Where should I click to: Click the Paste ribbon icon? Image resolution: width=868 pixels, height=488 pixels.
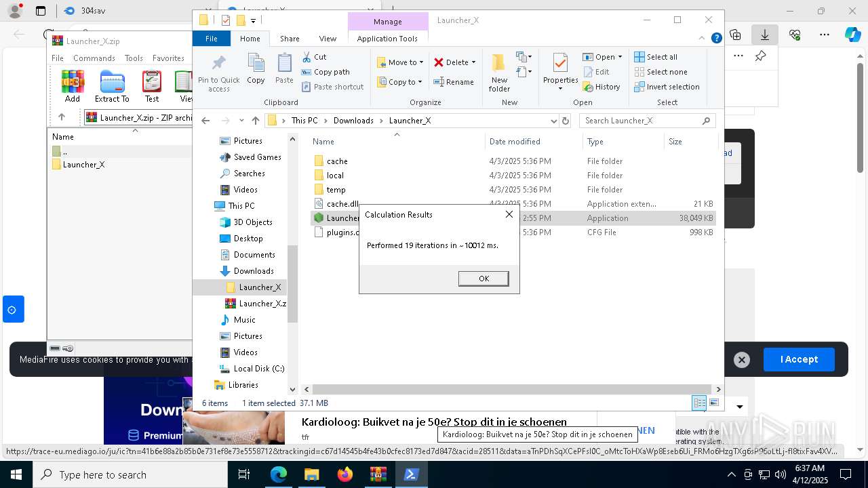click(284, 69)
